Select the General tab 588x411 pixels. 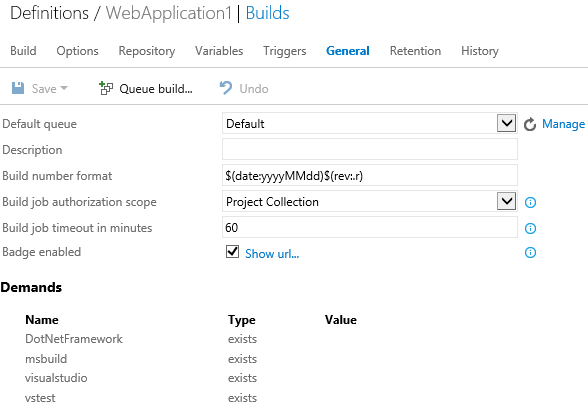click(348, 51)
